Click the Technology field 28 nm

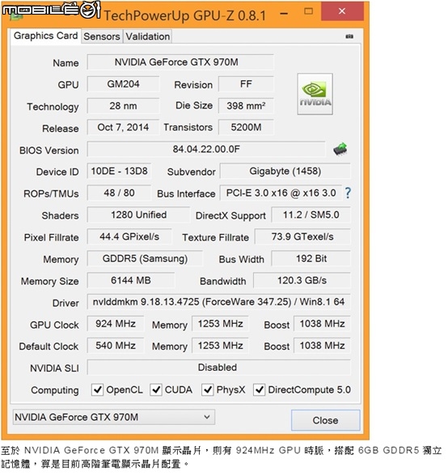tap(123, 106)
